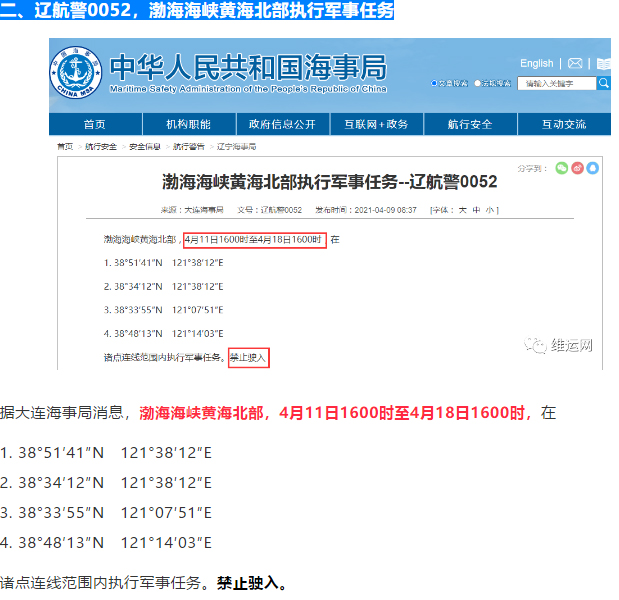Click article line 2. 38°34′12″N 121°38′12″E
The width and height of the screenshot is (619, 600).
pyautogui.click(x=106, y=483)
